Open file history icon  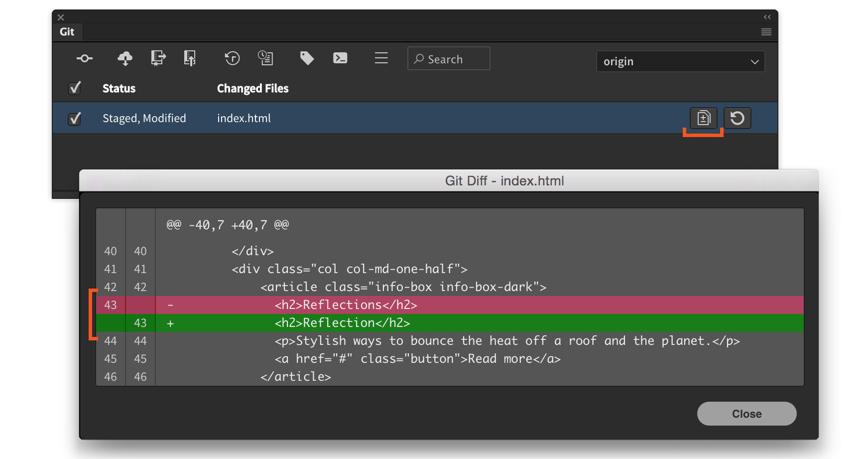[x=265, y=58]
